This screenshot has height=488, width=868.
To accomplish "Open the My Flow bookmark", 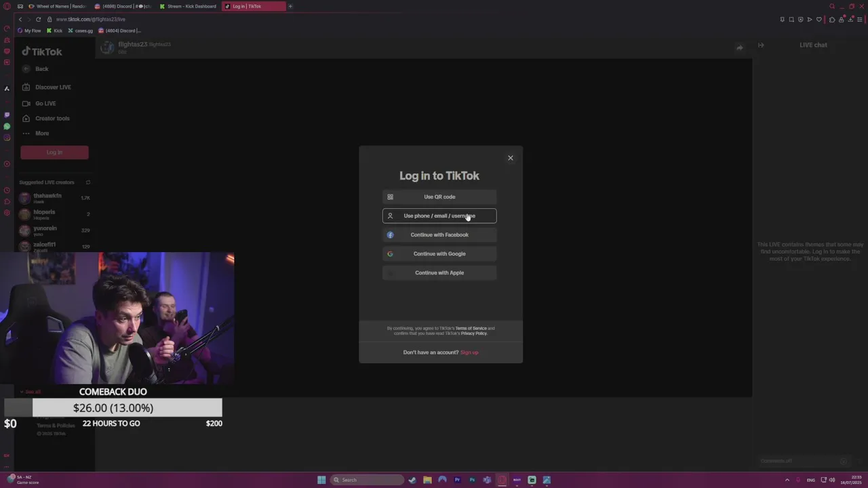I will tap(29, 30).
